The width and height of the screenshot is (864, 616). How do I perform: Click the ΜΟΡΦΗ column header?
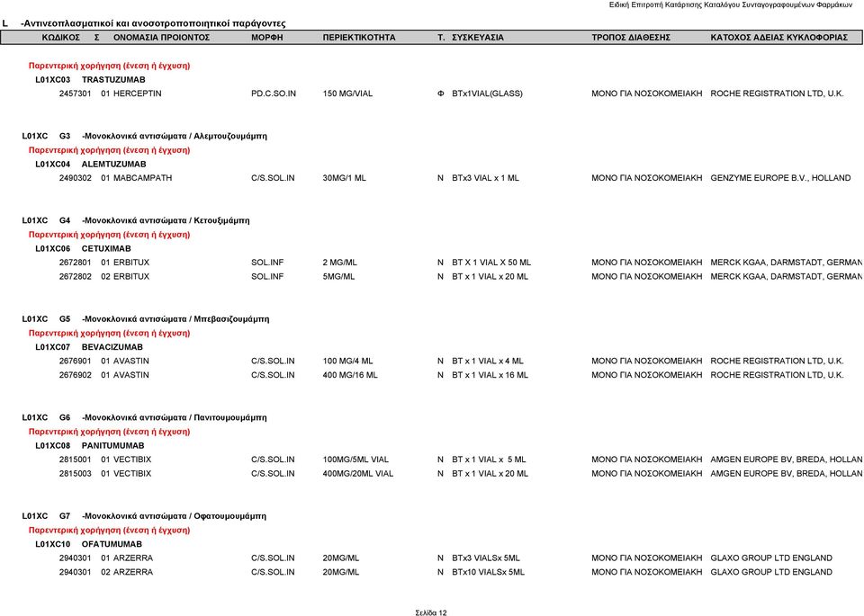click(x=266, y=38)
